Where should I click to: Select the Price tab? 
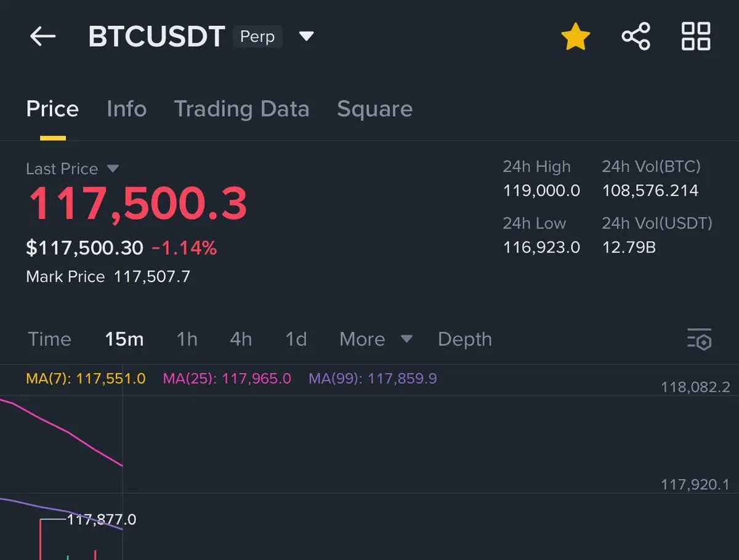point(52,109)
